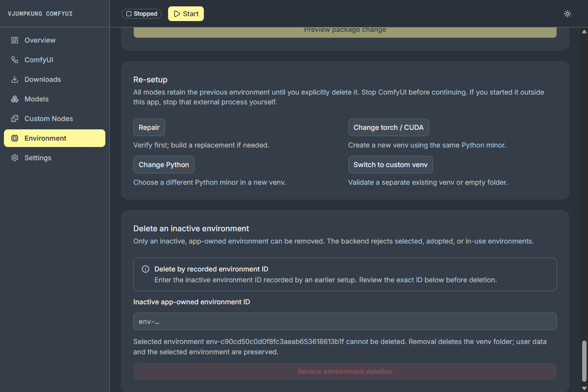Click the Environment chip icon in sidebar
588x392 pixels.
tap(15, 138)
